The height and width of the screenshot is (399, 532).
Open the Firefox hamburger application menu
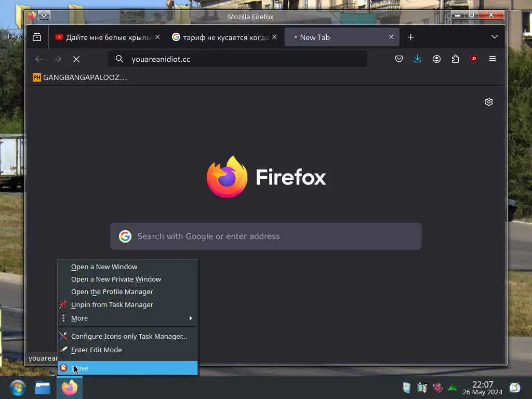pos(493,59)
